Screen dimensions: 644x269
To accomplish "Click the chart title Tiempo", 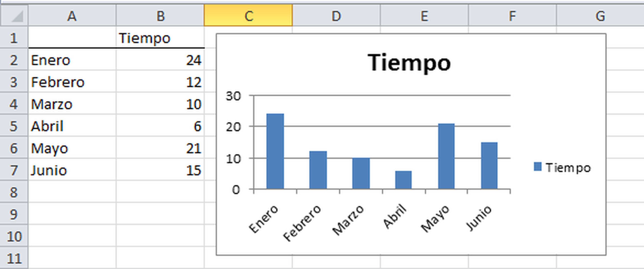I will [409, 63].
